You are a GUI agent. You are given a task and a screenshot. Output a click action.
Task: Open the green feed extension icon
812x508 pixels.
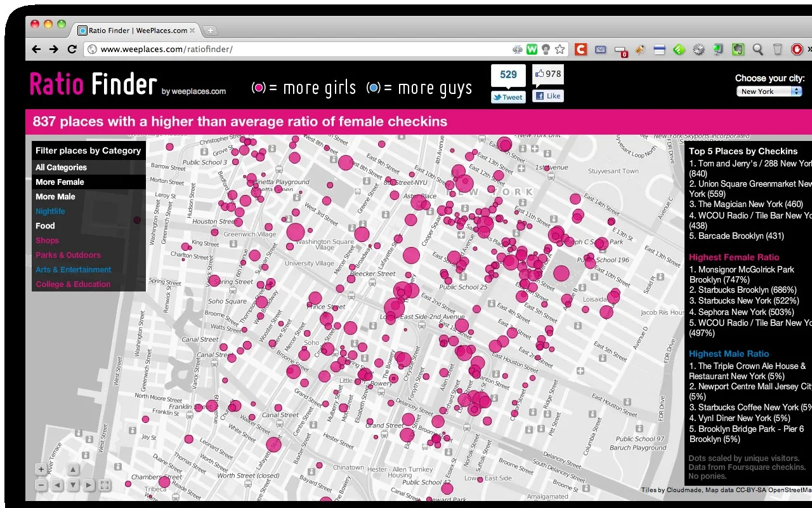pyautogui.click(x=679, y=49)
